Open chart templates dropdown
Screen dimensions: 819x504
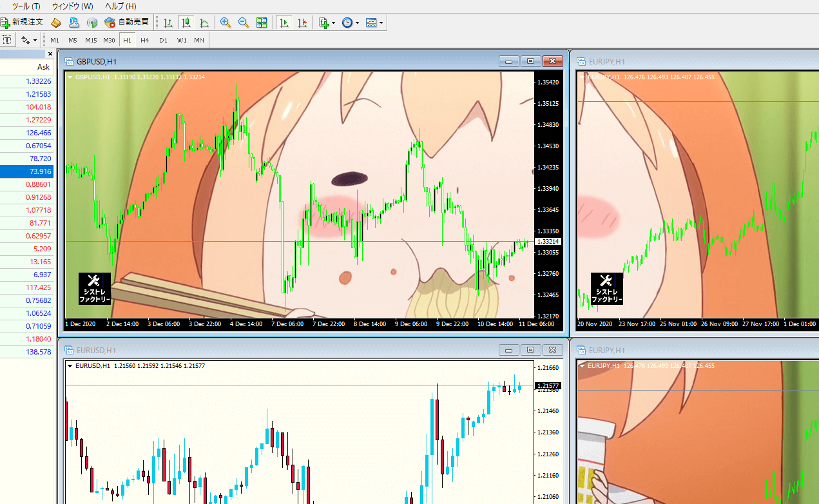tap(374, 23)
